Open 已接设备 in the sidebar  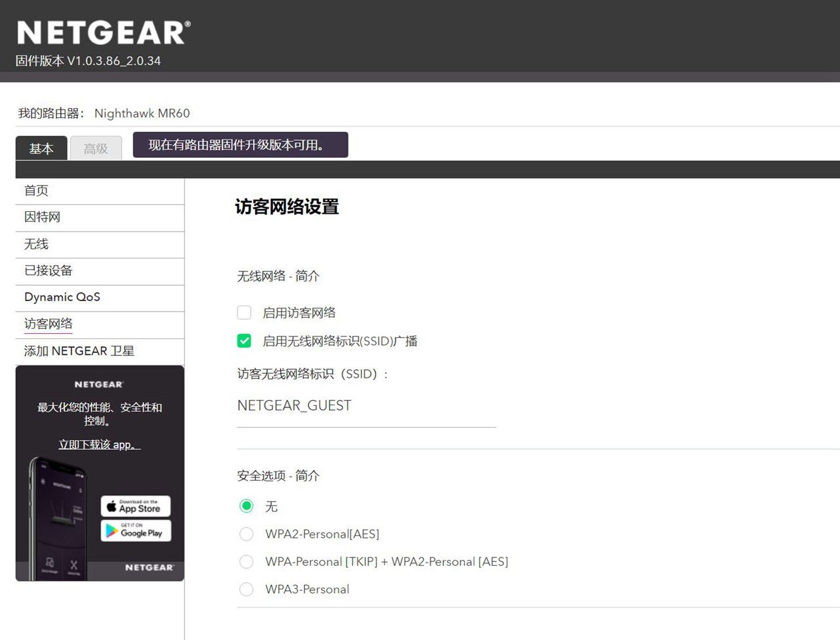100,271
